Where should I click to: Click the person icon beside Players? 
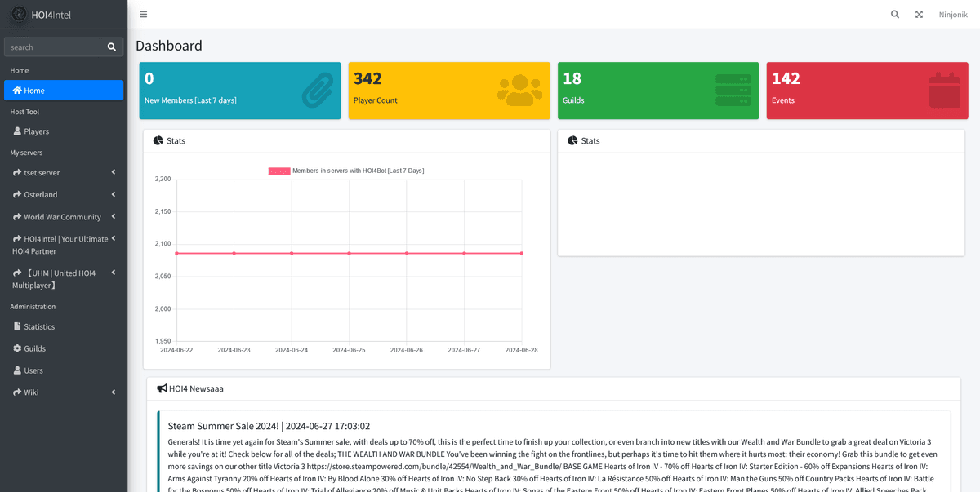17,131
